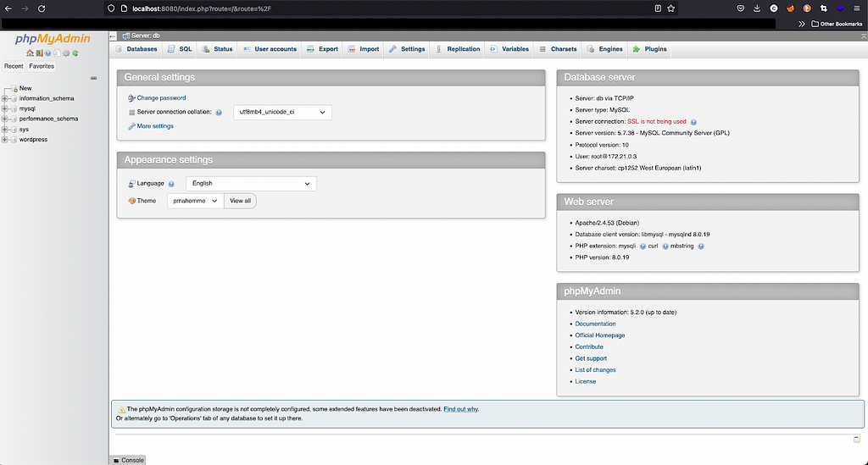868x465 pixels.
Task: Open the Documentation link
Action: pos(595,324)
